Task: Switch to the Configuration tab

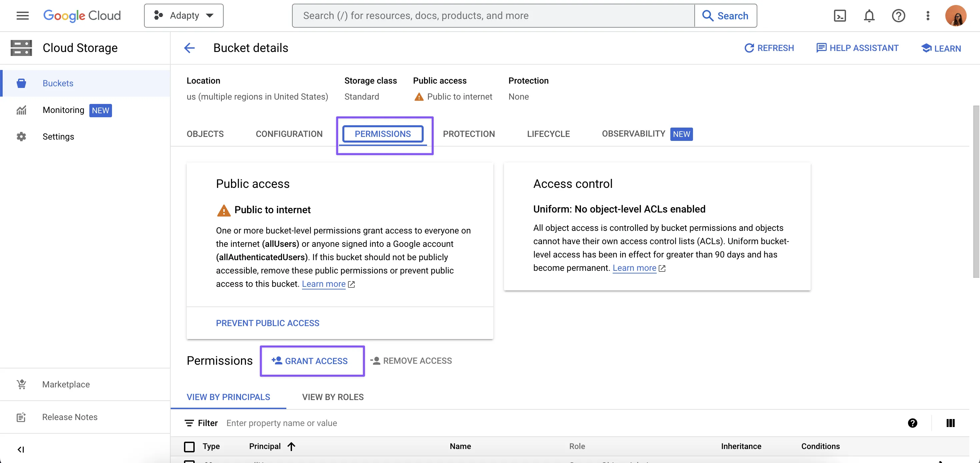Action: pos(289,134)
